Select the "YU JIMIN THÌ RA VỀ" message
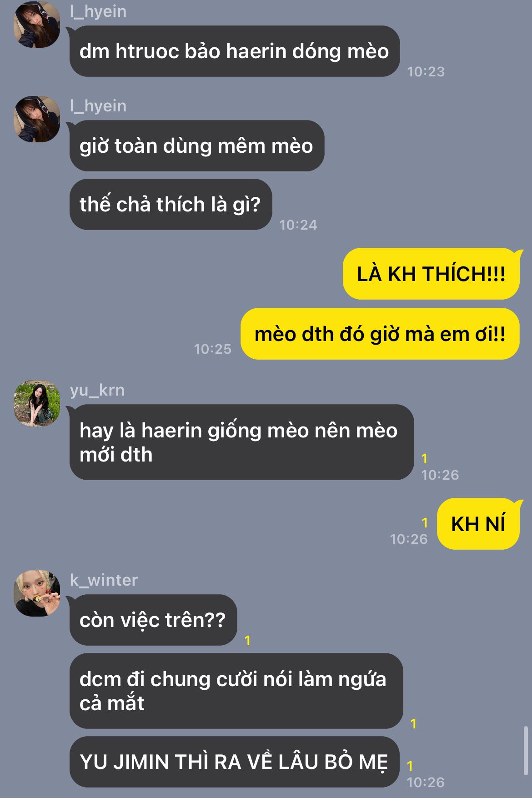The height and width of the screenshot is (798, 532). 234,762
